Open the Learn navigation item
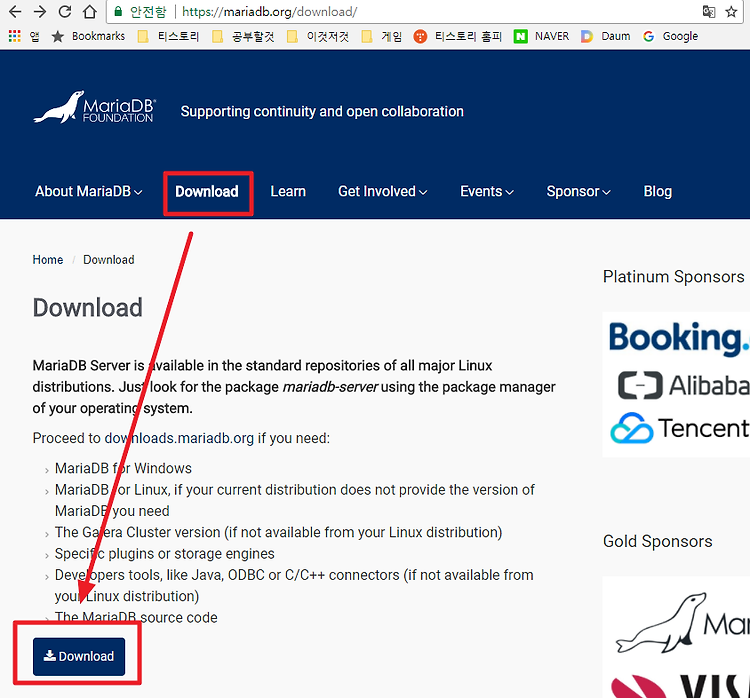 [288, 191]
